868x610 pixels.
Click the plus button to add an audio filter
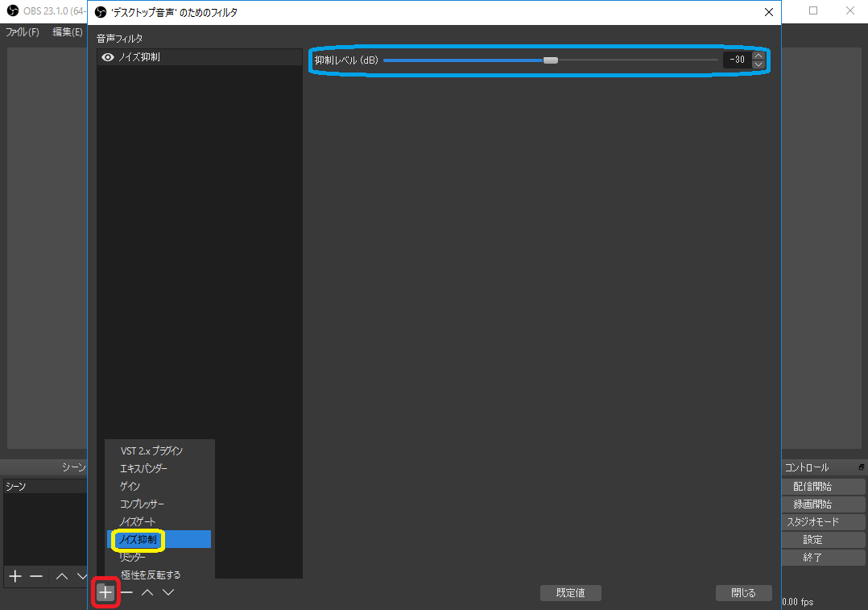click(x=105, y=592)
